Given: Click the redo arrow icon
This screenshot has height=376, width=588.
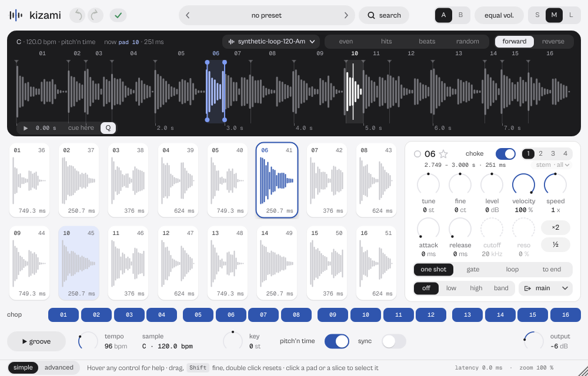Looking at the screenshot, I should pos(95,15).
